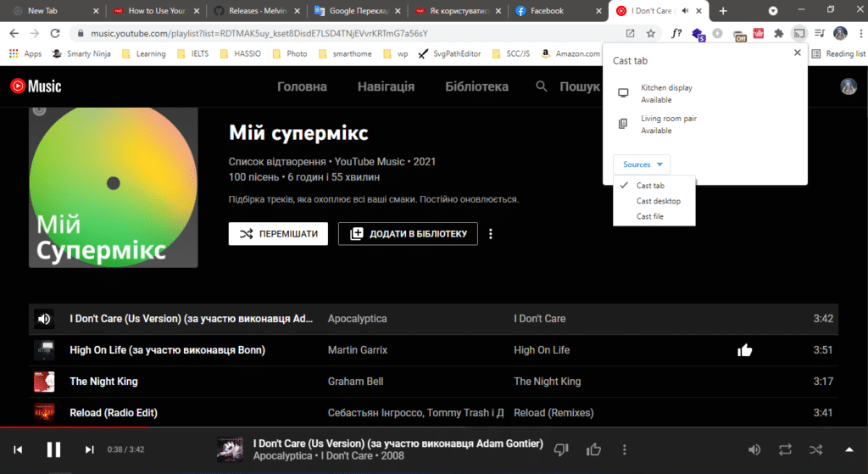Dislike the currently playing song
The image size is (868, 474).
click(561, 449)
